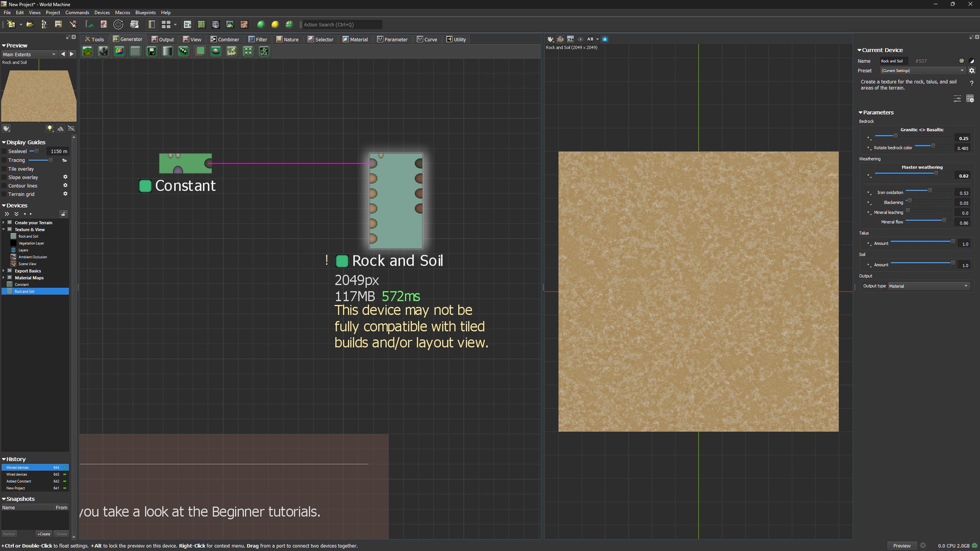Click the circular build progress icon
This screenshot has width=980, height=551.
[x=118, y=24]
